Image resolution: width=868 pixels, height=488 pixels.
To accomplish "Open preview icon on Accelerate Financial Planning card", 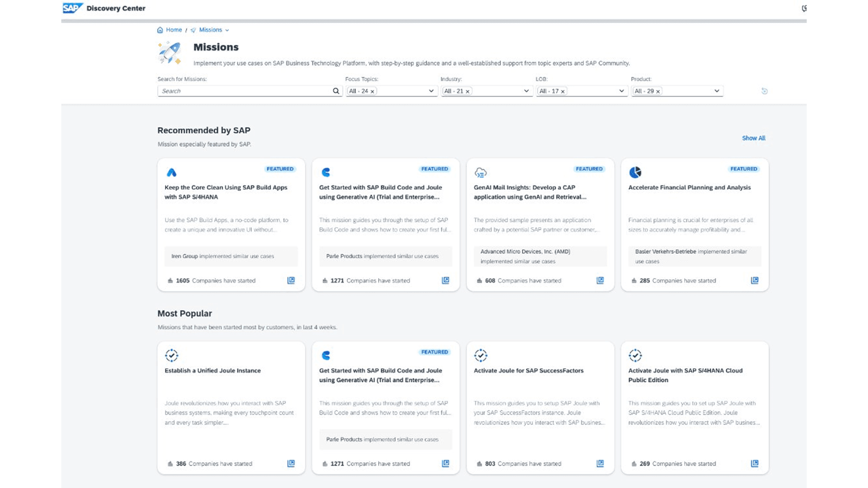I will 755,280.
